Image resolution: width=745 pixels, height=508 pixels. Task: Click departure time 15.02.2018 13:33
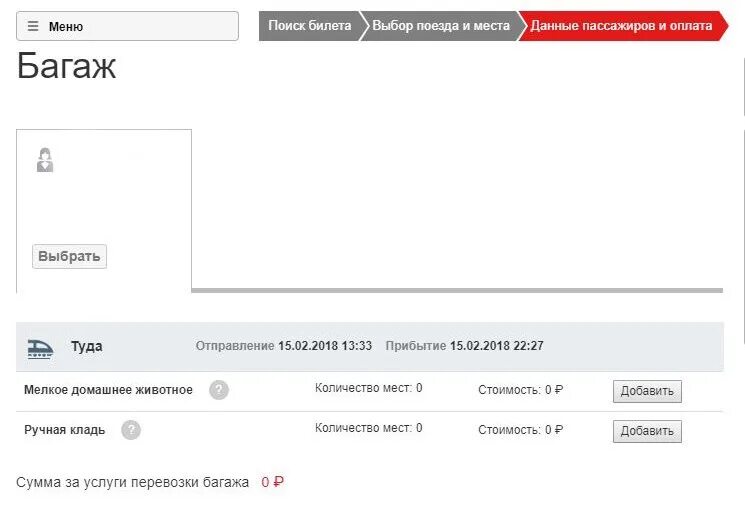(x=325, y=346)
